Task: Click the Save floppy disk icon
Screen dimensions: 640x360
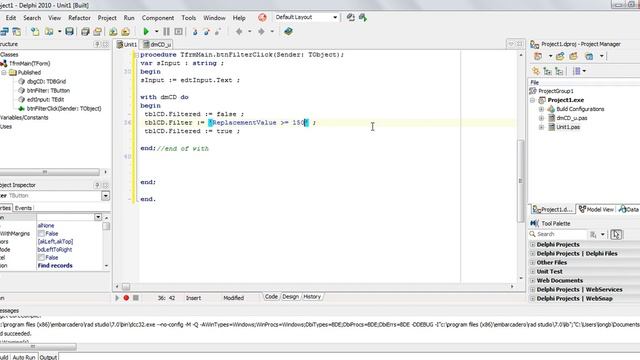Action: [69, 31]
